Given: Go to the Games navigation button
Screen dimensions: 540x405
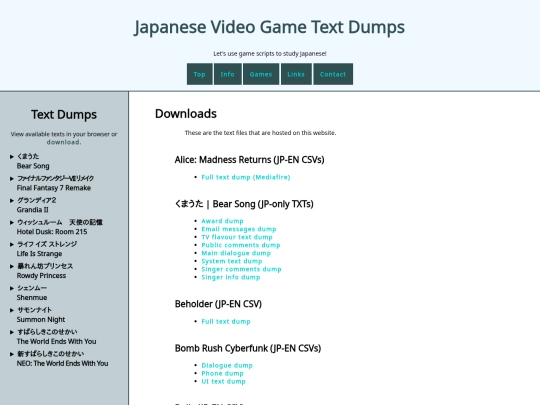Looking at the screenshot, I should pyautogui.click(x=261, y=74).
